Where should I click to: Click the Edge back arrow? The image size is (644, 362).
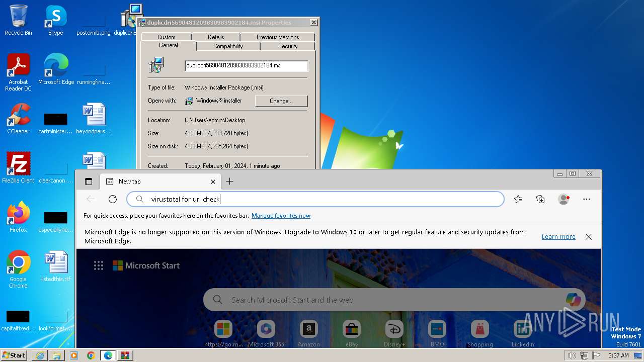(91, 199)
